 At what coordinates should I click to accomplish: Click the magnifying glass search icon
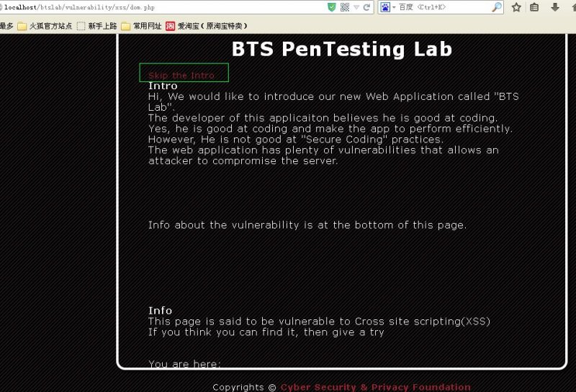click(497, 7)
